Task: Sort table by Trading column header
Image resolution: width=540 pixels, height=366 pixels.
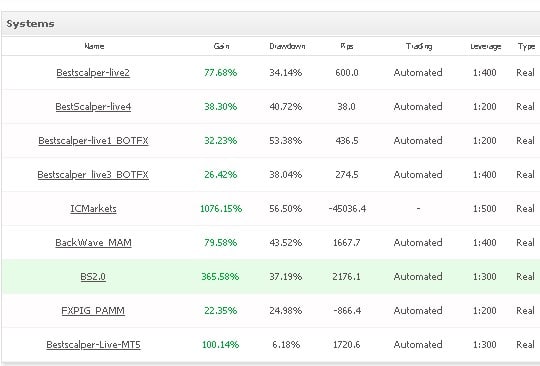Action: pyautogui.click(x=418, y=46)
